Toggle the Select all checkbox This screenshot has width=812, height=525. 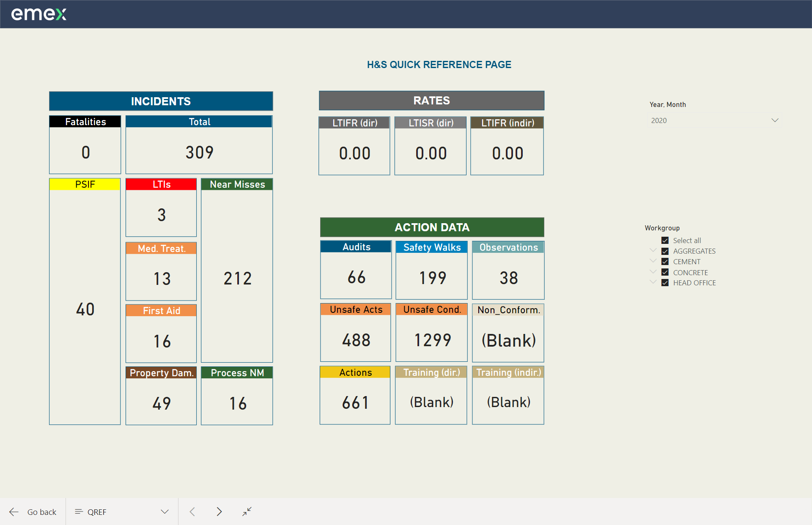tap(665, 241)
